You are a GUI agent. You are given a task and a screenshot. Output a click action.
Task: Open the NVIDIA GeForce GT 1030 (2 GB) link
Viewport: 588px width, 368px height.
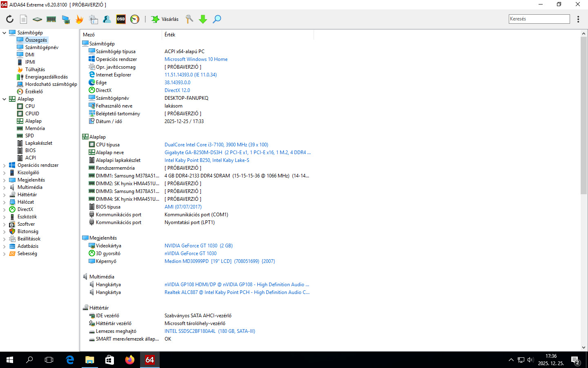[x=198, y=246]
